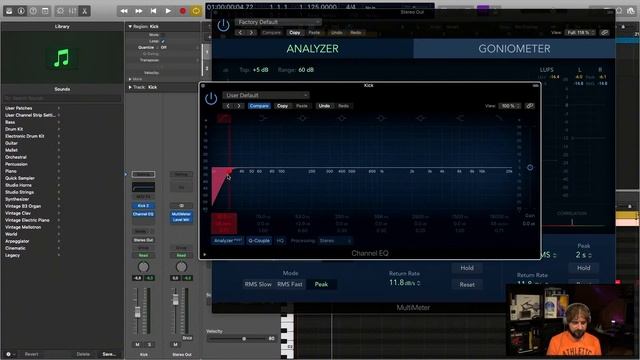Toggle the third parametric bell band icon
Screen dimensions: 640x360
(381, 118)
